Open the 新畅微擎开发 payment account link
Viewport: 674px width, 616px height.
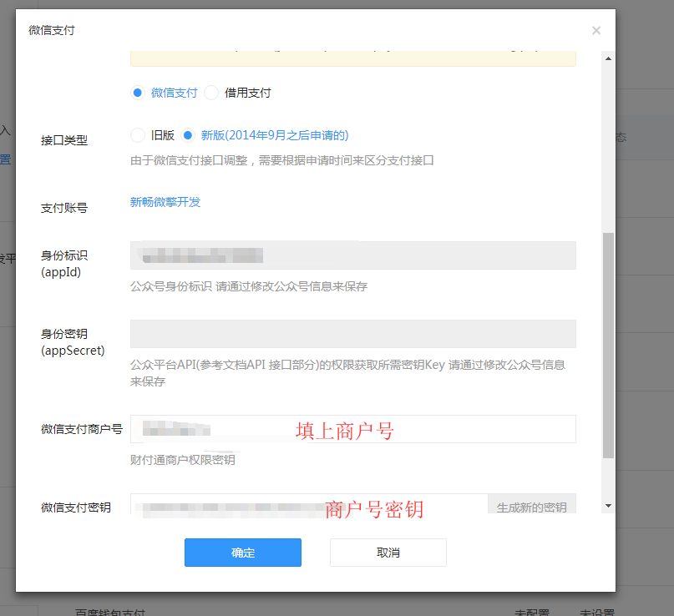pyautogui.click(x=165, y=202)
